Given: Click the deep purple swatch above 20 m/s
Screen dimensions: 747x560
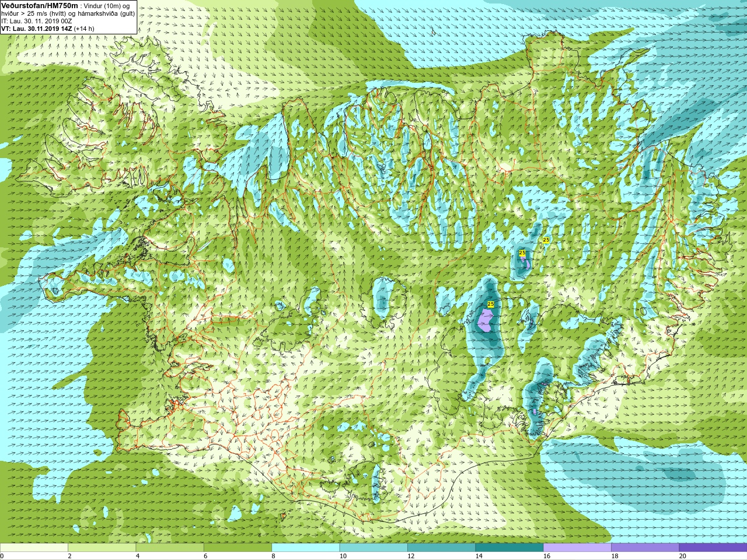Looking at the screenshot, I should [713, 548].
